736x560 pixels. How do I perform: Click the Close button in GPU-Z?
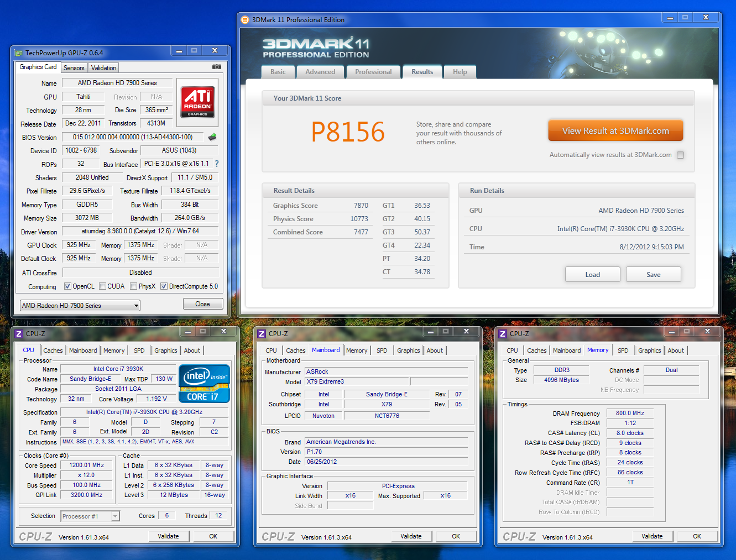pos(203,304)
